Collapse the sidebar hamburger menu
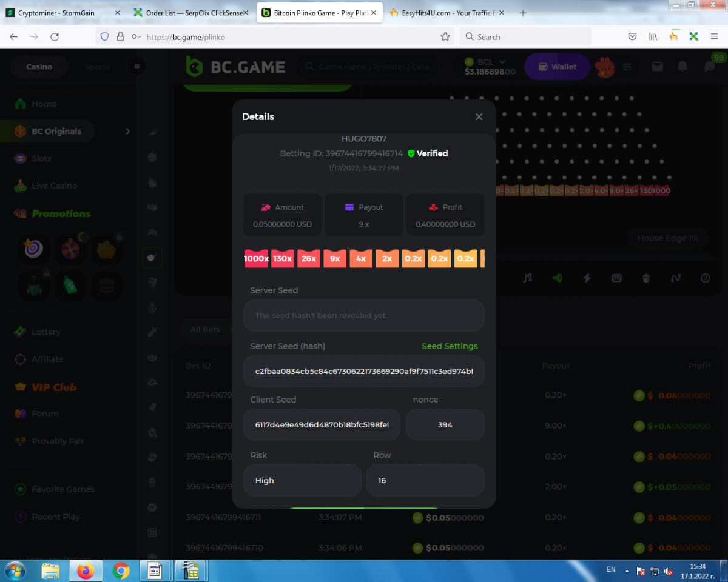 [137, 67]
